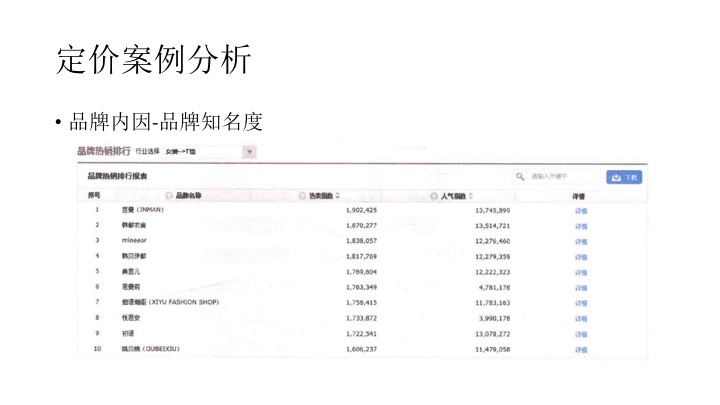Click the 序号 column header
Viewport: 720px width, 405px height.
tap(94, 195)
